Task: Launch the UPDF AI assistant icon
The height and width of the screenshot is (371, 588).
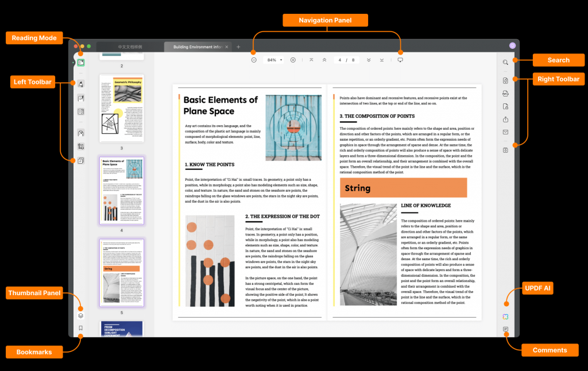Action: (x=505, y=316)
